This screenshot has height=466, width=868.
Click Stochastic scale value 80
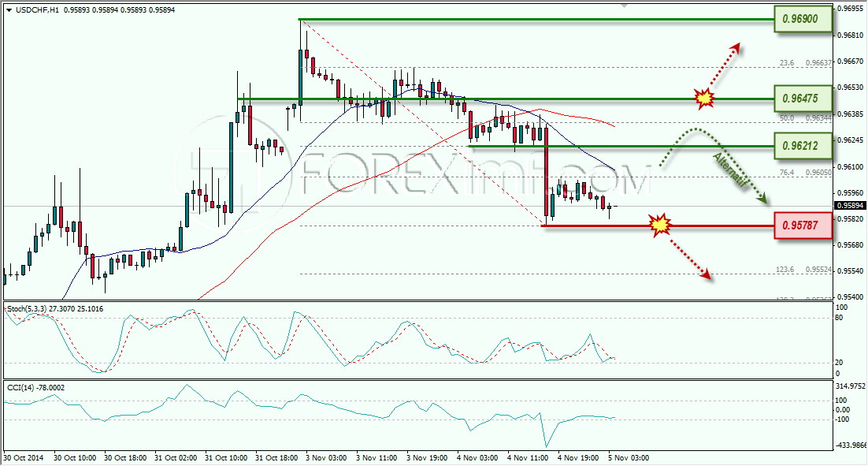coord(839,318)
